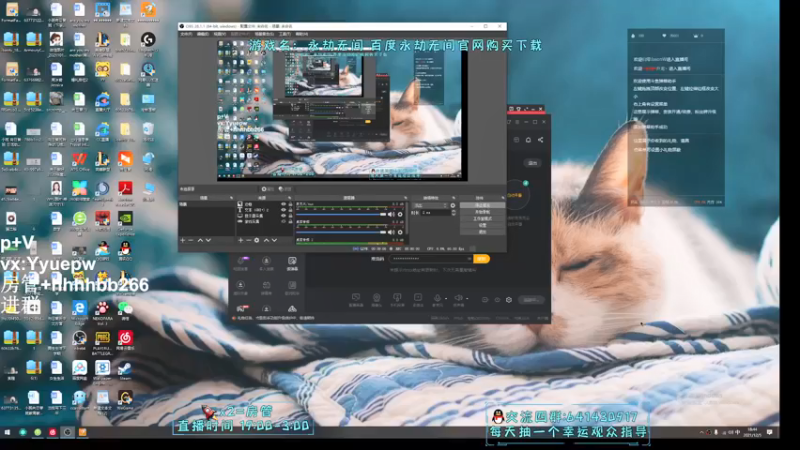Move selected source down in Sources list
The width and height of the screenshot is (800, 450).
coord(274,240)
